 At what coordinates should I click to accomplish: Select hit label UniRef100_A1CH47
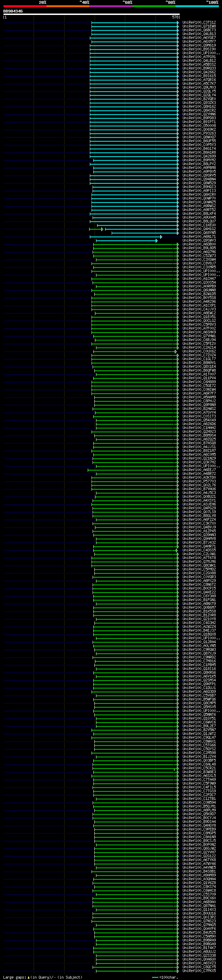pyautogui.click(x=199, y=278)
